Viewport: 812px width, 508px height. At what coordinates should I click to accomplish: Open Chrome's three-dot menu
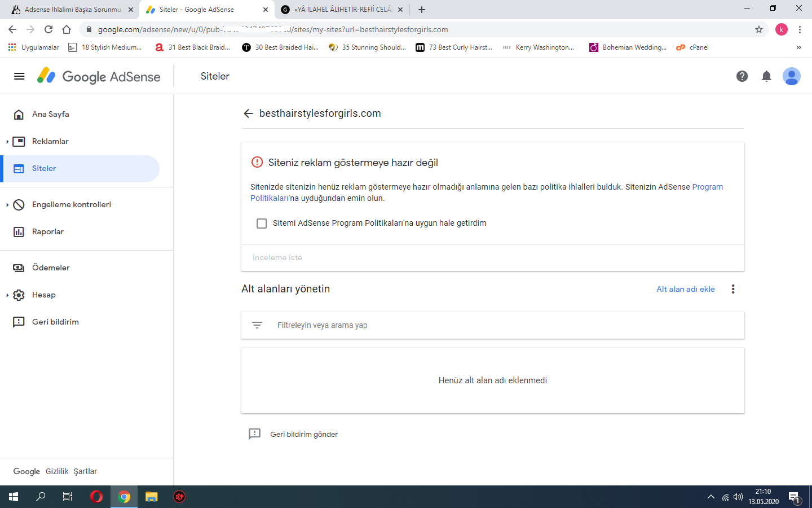click(800, 29)
